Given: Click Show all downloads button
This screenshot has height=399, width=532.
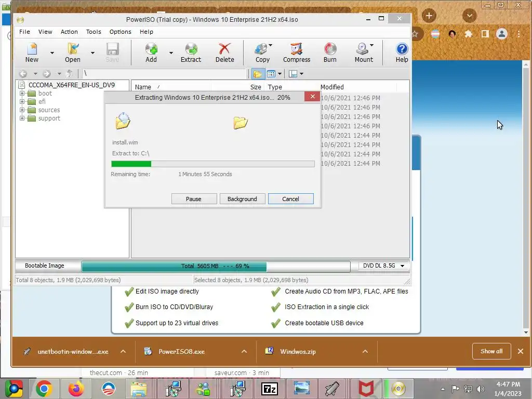Looking at the screenshot, I should (491, 351).
